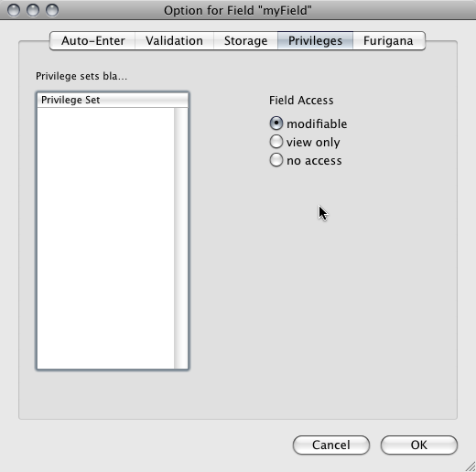Image resolution: width=476 pixels, height=472 pixels.
Task: Click the window resize grip icon
Action: [471, 467]
